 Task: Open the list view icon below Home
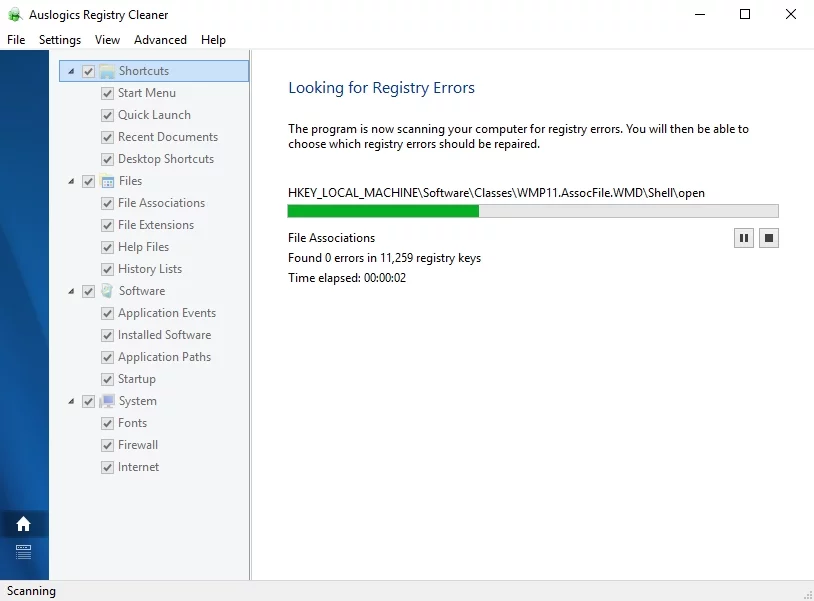click(23, 552)
